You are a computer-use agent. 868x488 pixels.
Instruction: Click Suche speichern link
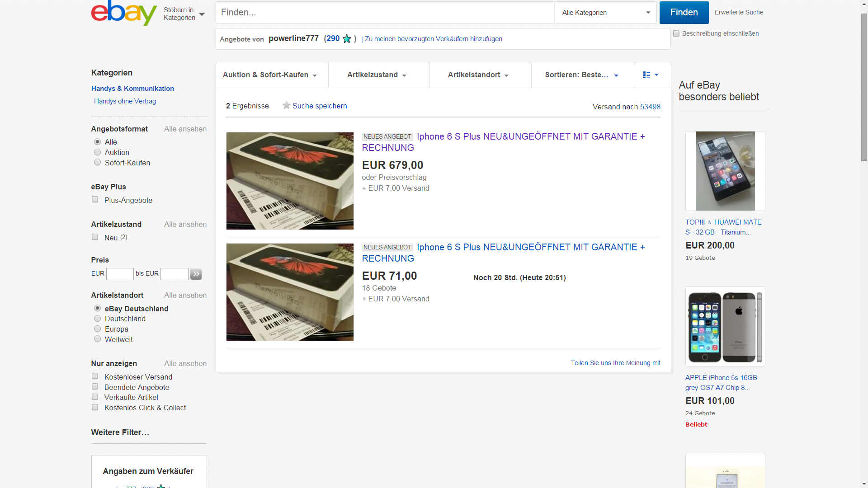320,106
